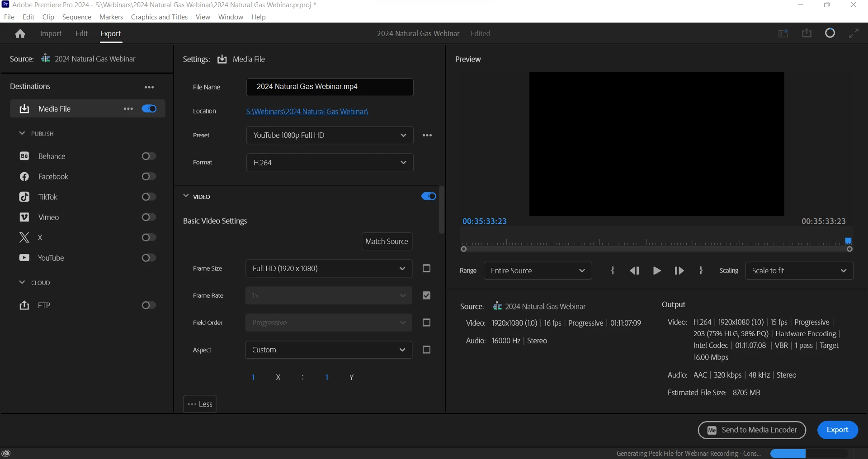Set In point in preview

[613, 271]
